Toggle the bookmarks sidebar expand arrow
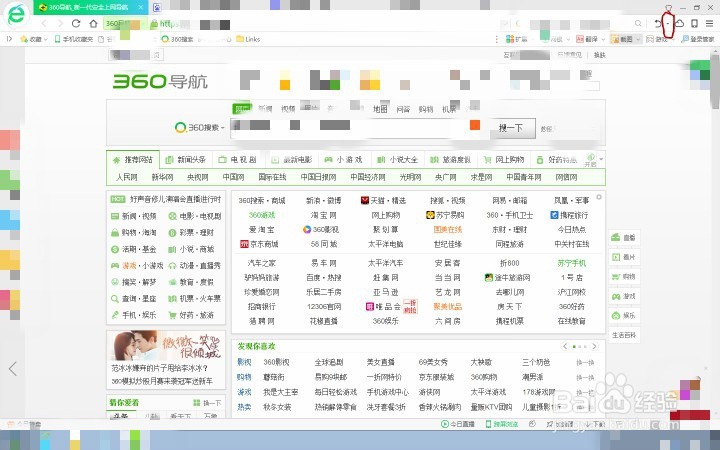Viewport: 720px width, 450px height. (9, 39)
